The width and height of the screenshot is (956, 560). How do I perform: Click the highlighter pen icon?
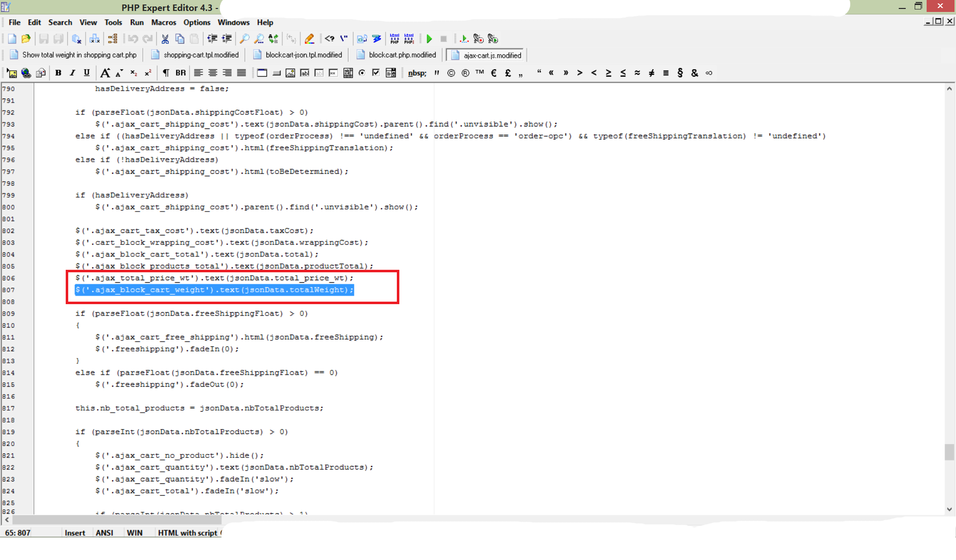309,39
